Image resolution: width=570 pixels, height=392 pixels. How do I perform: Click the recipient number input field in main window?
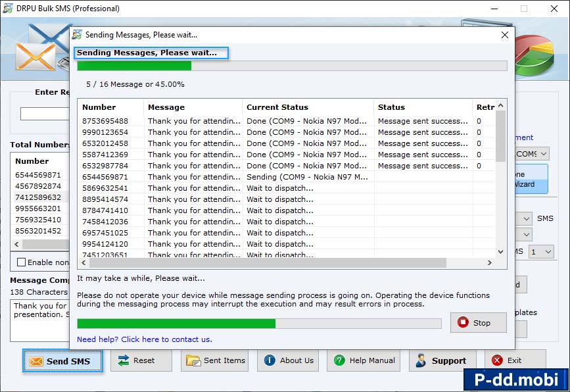45,114
